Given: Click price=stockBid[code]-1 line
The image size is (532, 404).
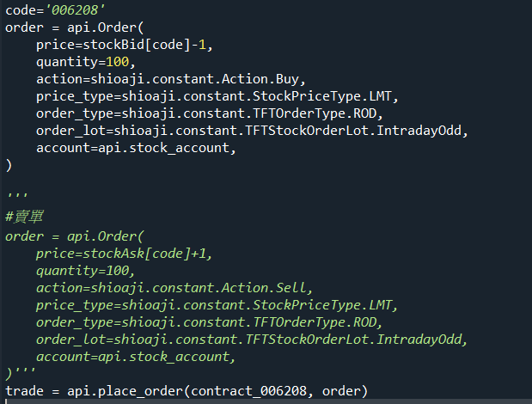Looking at the screenshot, I should pos(125,45).
